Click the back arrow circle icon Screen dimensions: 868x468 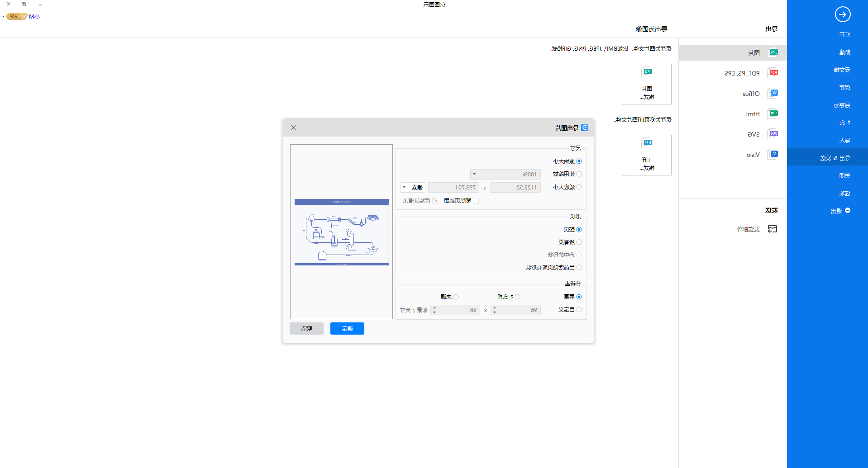(842, 14)
